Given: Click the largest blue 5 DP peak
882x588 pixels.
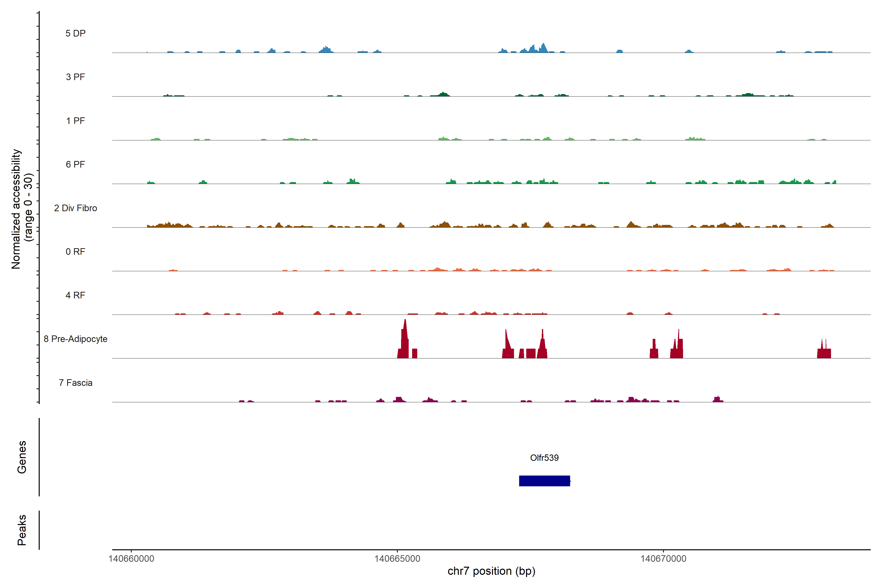Looking at the screenshot, I should point(543,48).
